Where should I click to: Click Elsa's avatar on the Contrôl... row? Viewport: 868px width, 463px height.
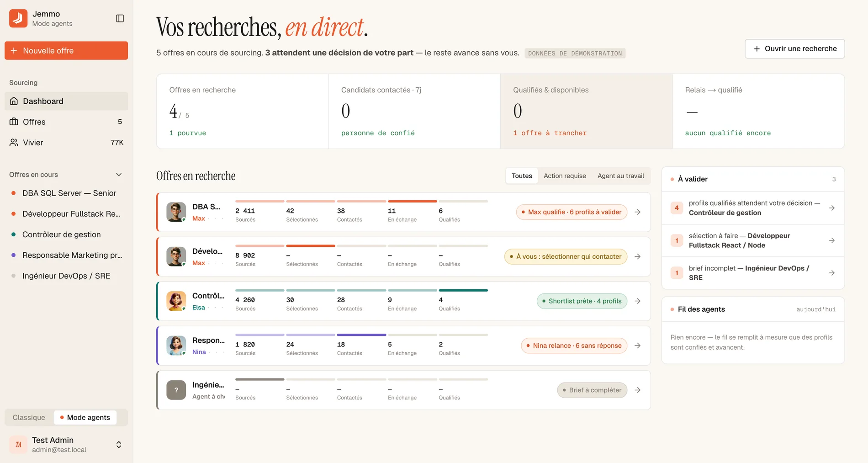tap(176, 301)
